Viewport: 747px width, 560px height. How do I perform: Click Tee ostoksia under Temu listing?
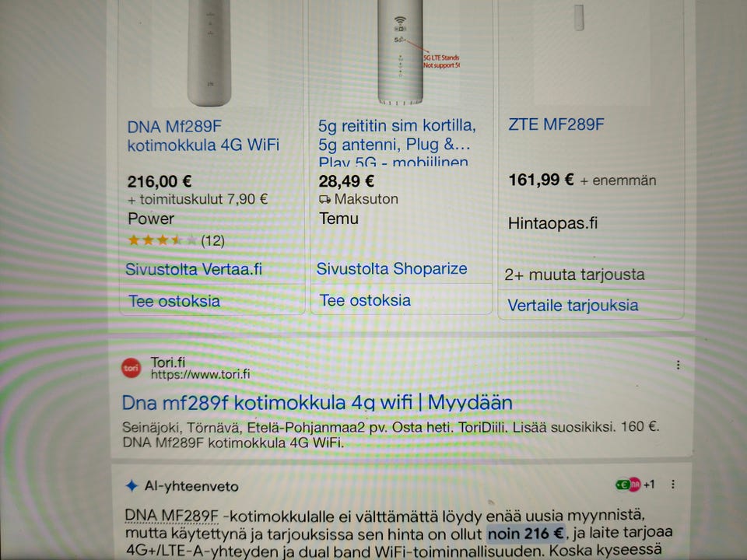point(365,300)
